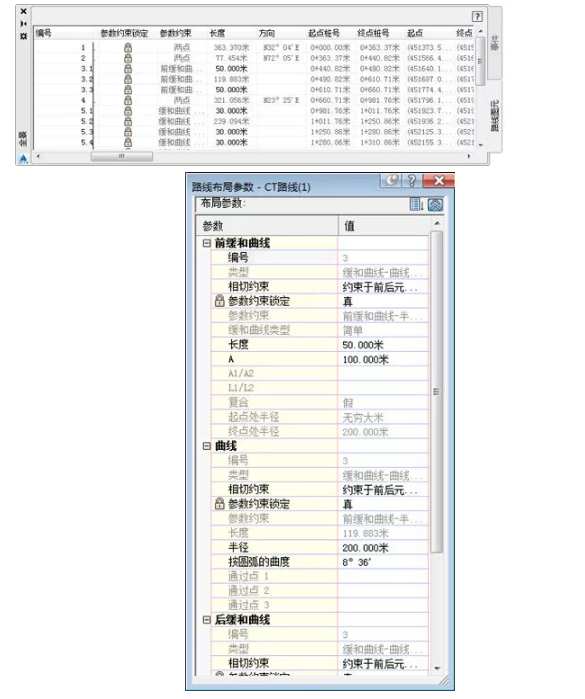Click the help question mark in top panel
Image resolution: width=585 pixels, height=699 pixels.
pyautogui.click(x=477, y=17)
